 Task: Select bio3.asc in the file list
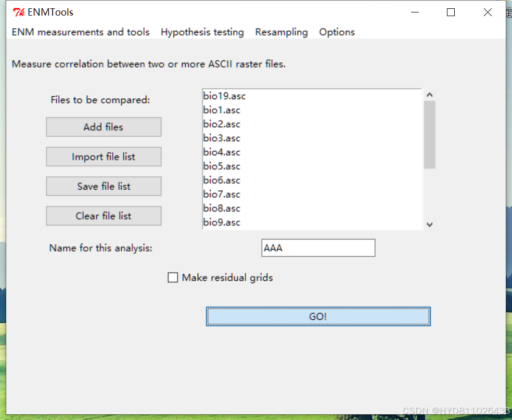(x=312, y=138)
